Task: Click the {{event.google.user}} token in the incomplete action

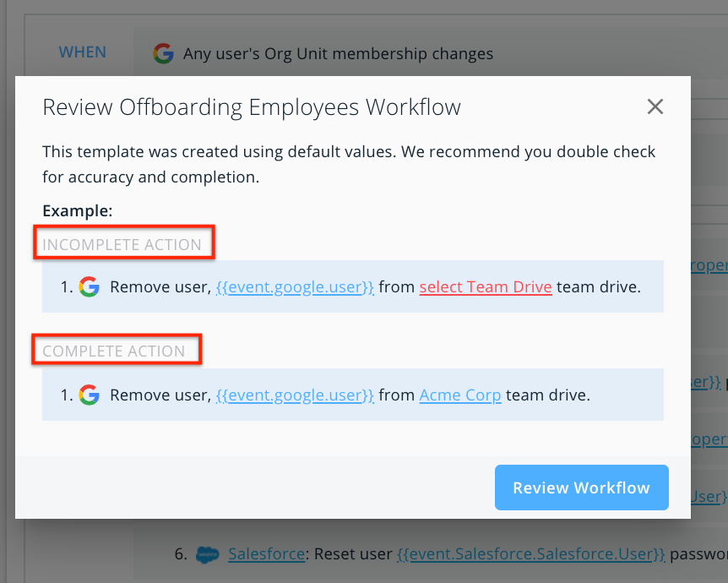Action: pos(294,286)
